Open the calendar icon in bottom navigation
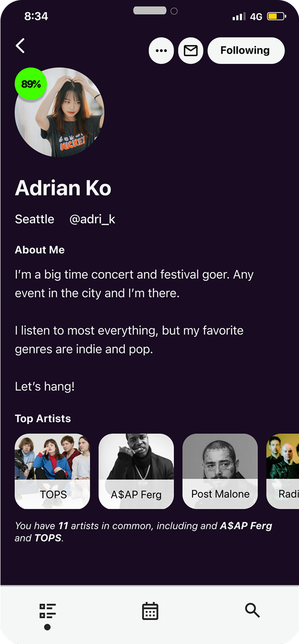 pos(149,610)
